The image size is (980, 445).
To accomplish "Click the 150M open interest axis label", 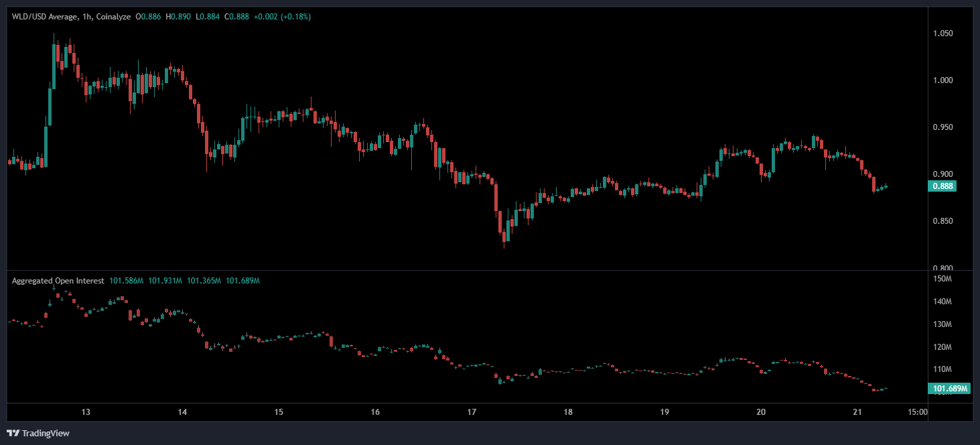I will pos(942,279).
